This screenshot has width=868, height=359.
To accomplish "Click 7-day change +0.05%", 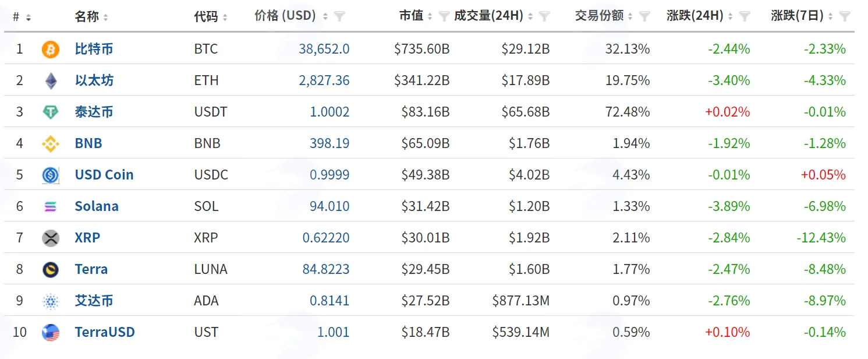I will [823, 175].
